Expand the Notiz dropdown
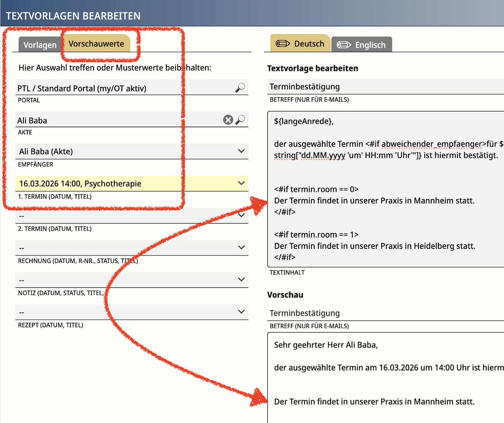504x423 pixels. click(x=241, y=280)
